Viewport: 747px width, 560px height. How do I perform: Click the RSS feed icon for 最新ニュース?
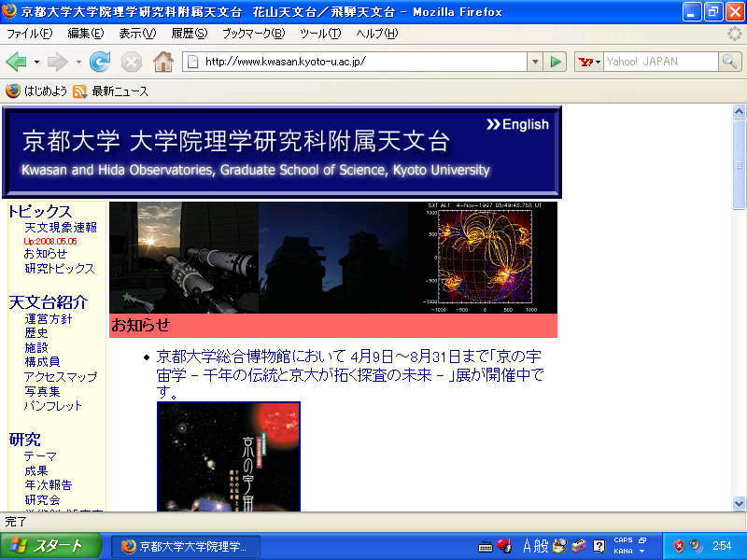[x=79, y=91]
